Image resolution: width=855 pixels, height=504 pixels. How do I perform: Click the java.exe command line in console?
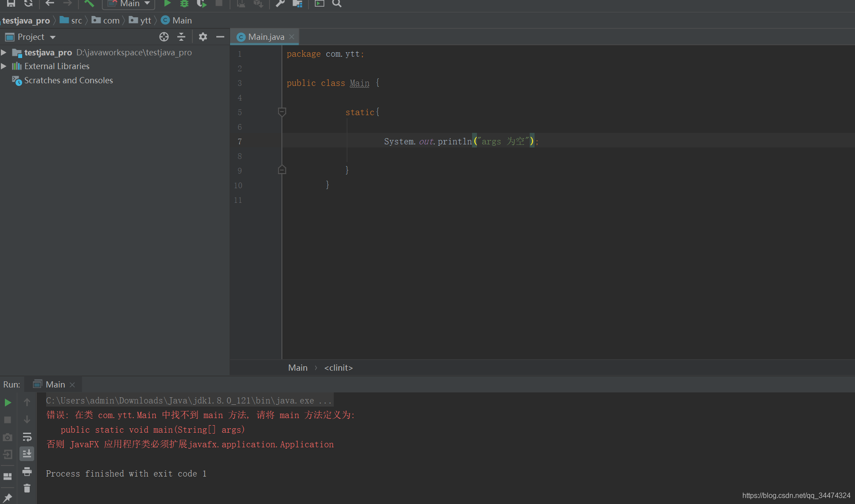point(189,400)
